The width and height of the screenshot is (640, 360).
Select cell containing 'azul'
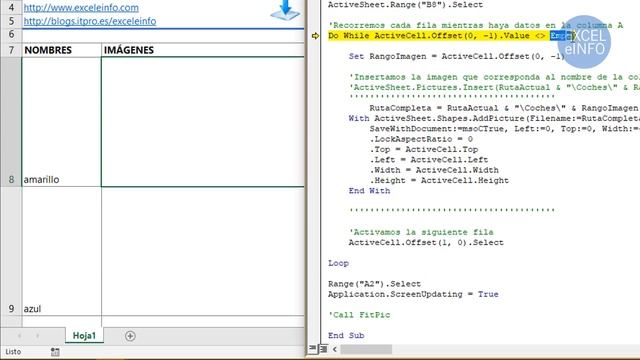(61, 251)
